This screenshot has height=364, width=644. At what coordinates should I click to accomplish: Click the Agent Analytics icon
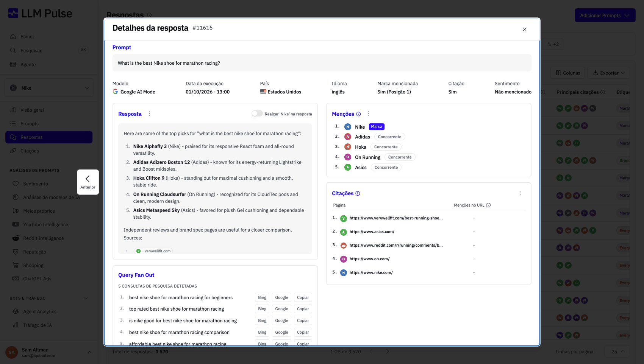point(16,311)
